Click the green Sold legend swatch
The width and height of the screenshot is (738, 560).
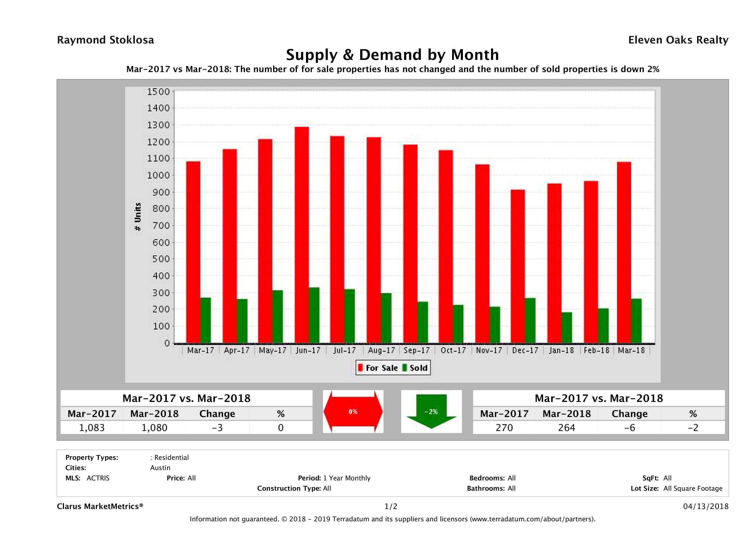pyautogui.click(x=405, y=368)
